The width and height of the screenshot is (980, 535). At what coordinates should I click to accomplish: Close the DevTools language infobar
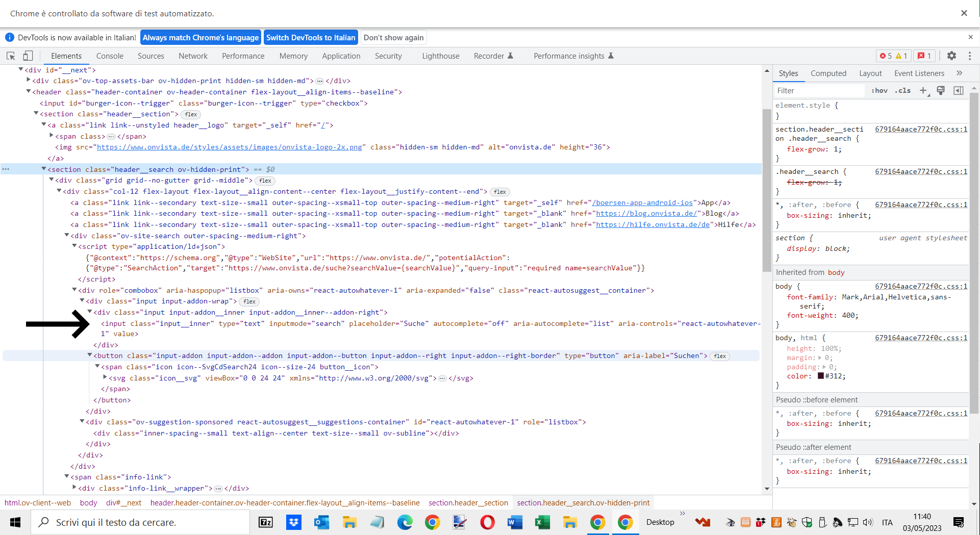point(970,37)
